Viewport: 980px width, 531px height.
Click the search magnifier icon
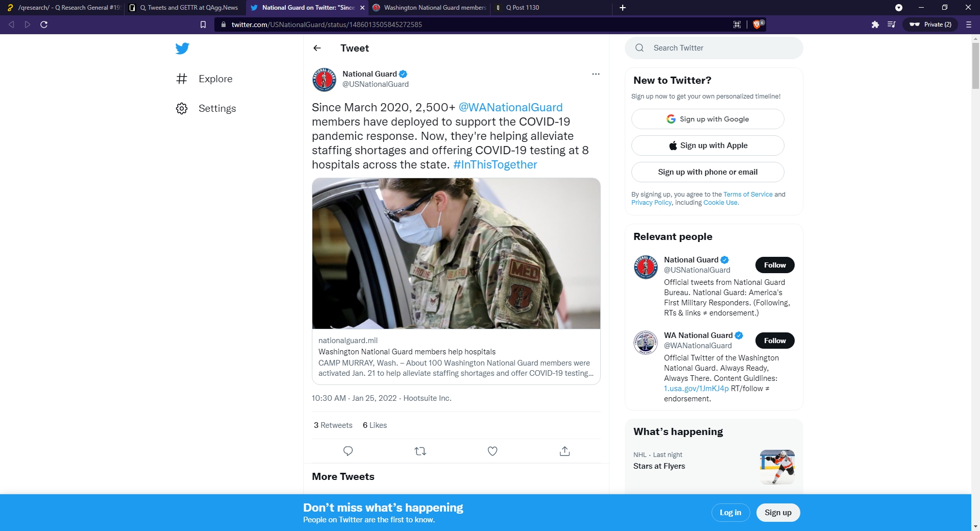click(640, 48)
